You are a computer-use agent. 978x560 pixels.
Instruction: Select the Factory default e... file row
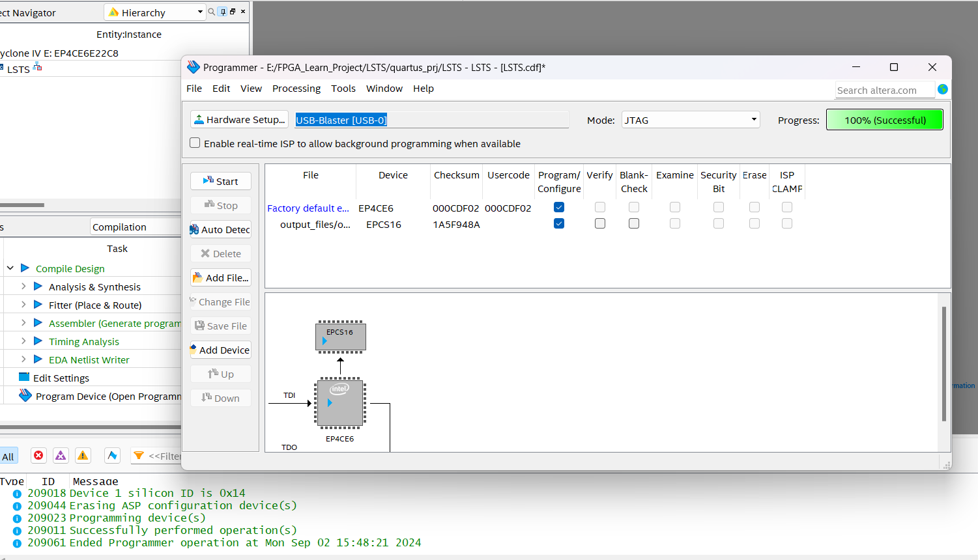point(308,208)
